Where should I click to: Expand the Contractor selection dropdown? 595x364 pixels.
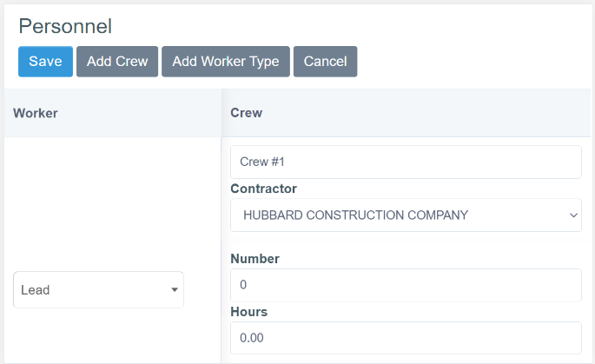406,215
